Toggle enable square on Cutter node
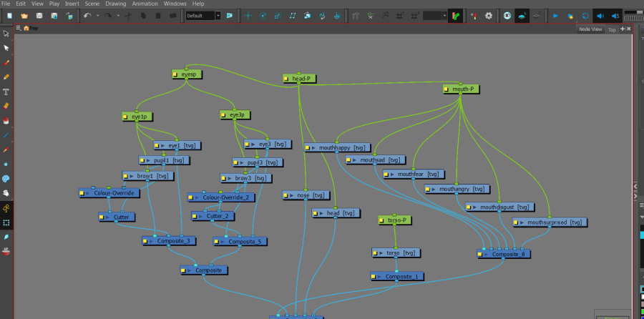644x319 pixels. pyautogui.click(x=102, y=217)
